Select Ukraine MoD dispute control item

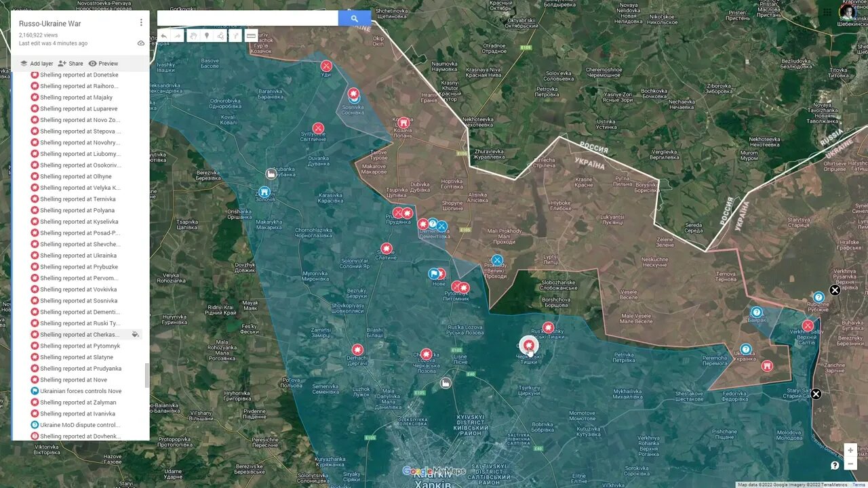click(x=80, y=425)
